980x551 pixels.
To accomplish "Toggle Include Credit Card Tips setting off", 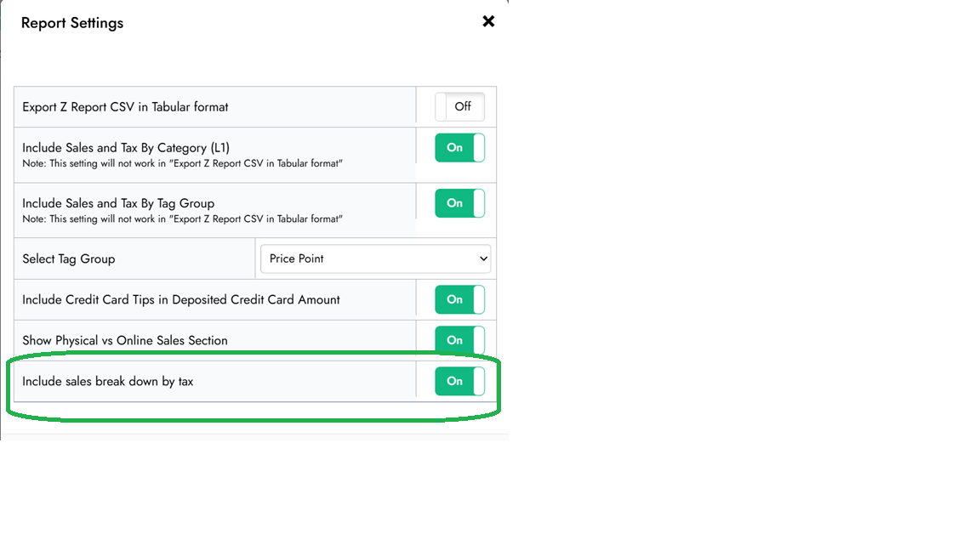I will 459,299.
